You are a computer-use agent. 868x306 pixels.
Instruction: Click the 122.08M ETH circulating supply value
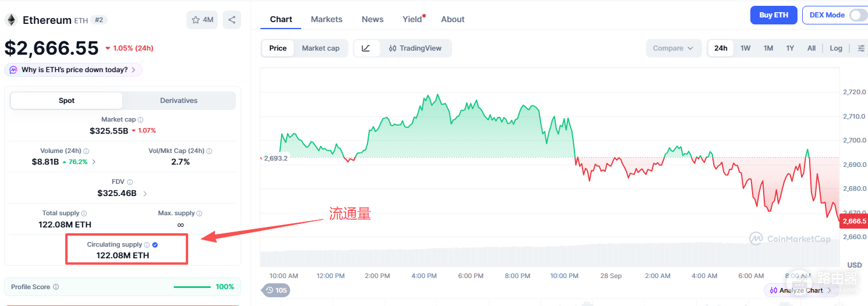point(123,255)
